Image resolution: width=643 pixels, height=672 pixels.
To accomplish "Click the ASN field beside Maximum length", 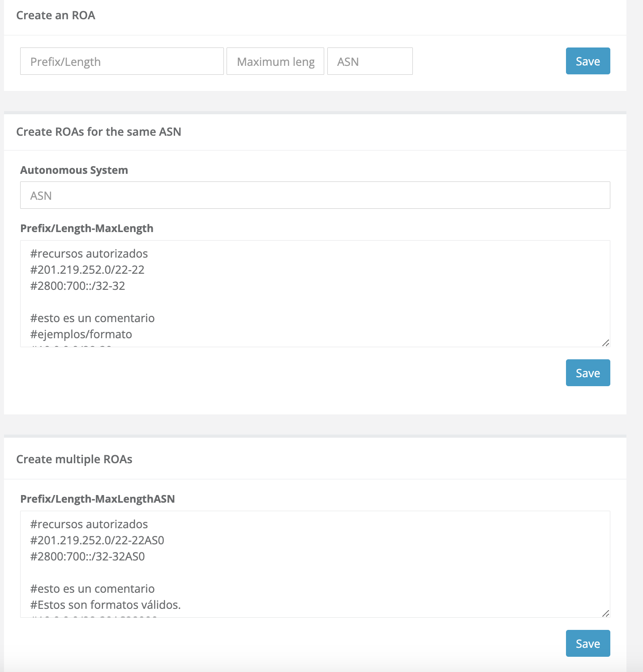I will pyautogui.click(x=370, y=61).
